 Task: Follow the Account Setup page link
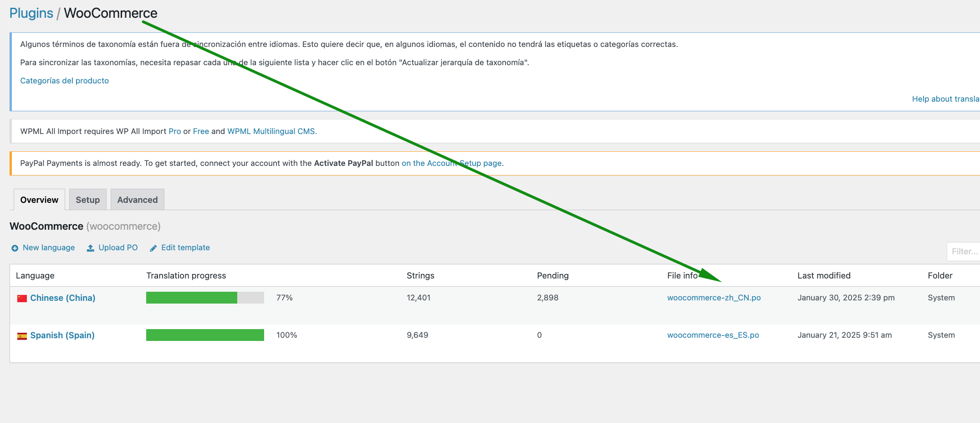[452, 163]
